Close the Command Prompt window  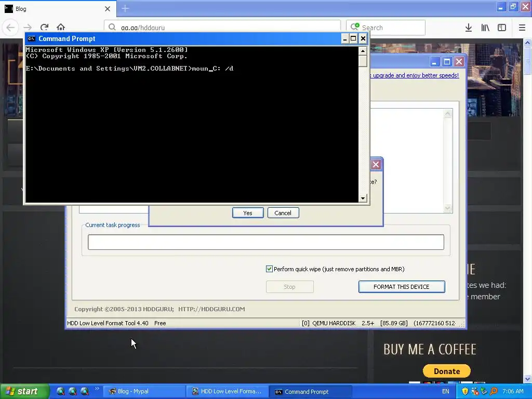[363, 38]
